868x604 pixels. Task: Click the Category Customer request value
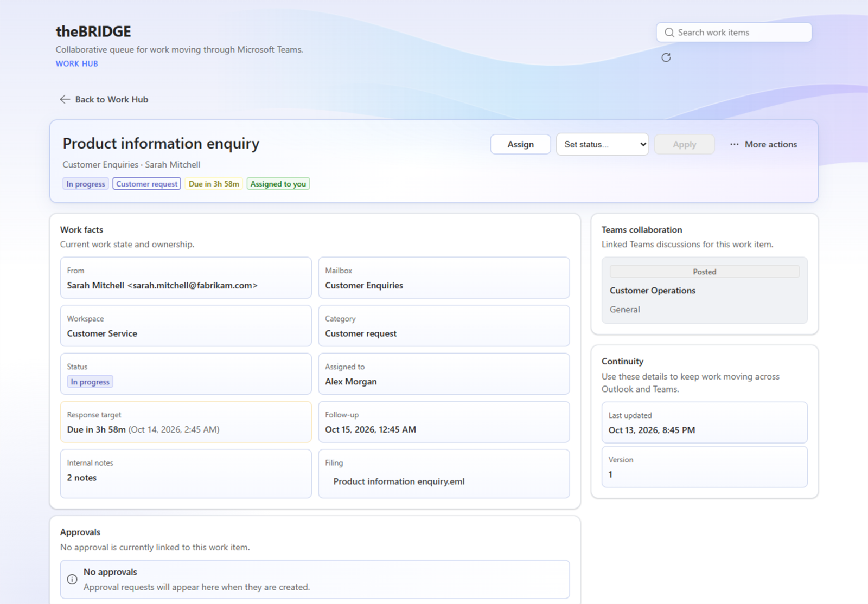361,333
